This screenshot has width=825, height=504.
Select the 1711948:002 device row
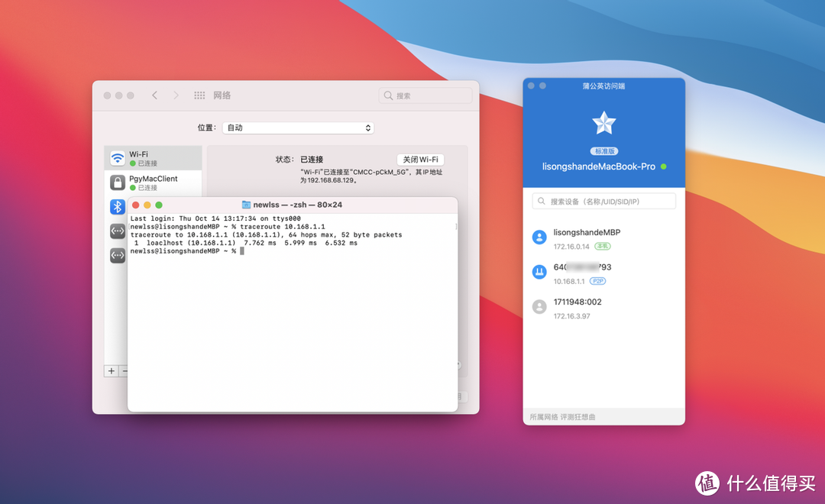[604, 309]
